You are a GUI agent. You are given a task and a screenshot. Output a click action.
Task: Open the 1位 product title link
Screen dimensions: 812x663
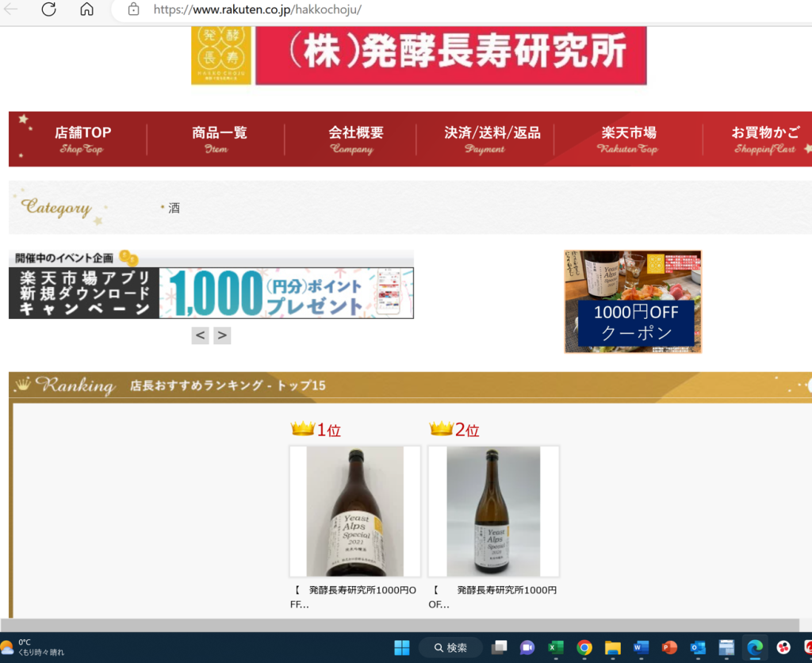click(x=354, y=596)
